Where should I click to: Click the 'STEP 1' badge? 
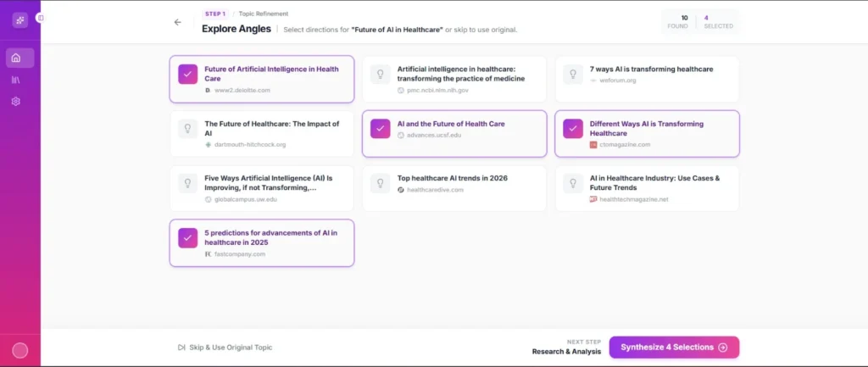point(214,14)
